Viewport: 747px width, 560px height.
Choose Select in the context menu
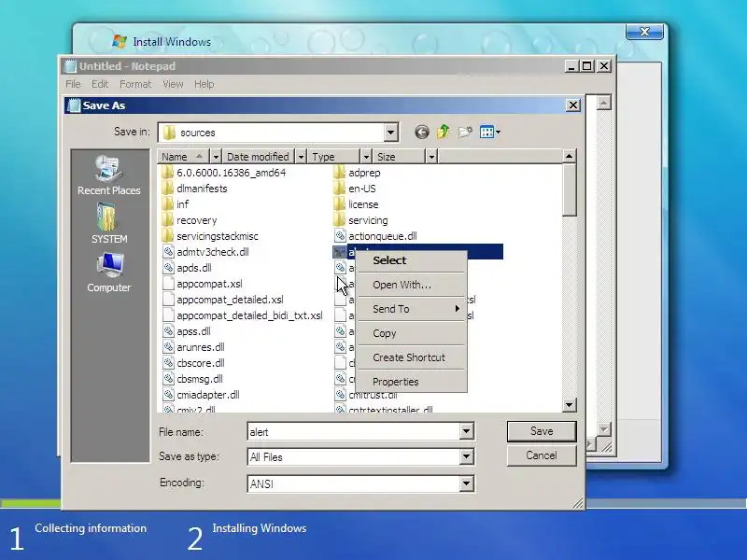[x=412, y=260]
